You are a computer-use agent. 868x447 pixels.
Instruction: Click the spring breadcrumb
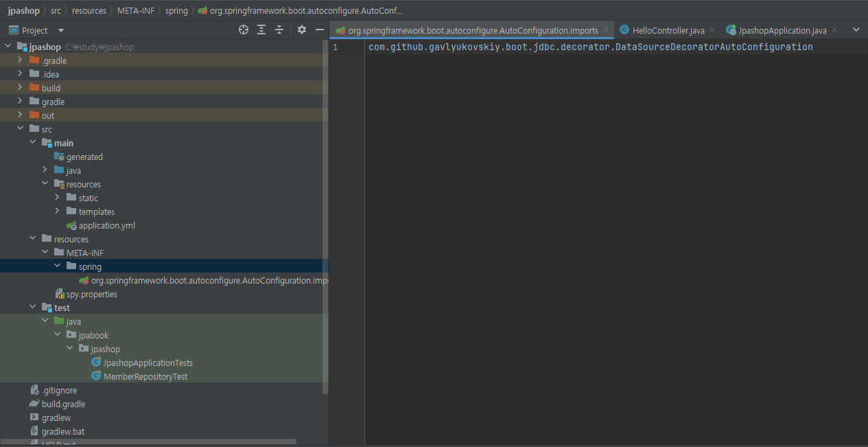pos(176,11)
